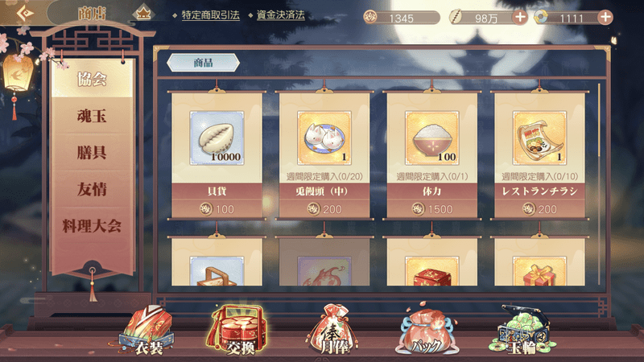The image size is (644, 362).
Task: Buy 体力 for 1500 coins
Action: [432, 209]
